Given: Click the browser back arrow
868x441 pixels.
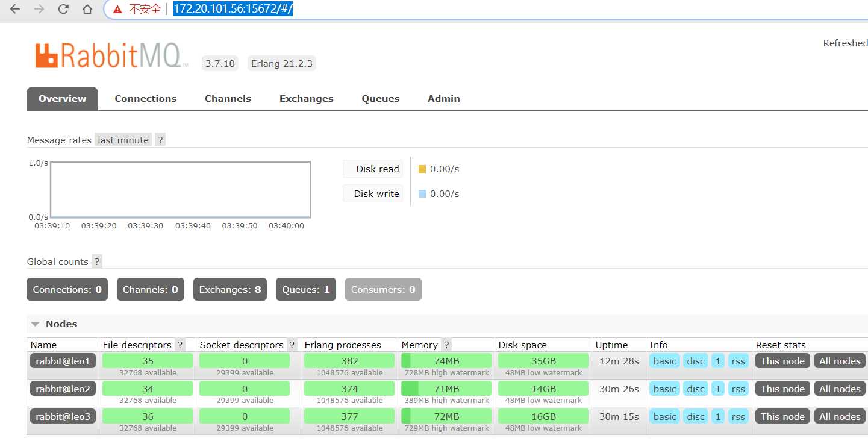Looking at the screenshot, I should click(x=15, y=10).
